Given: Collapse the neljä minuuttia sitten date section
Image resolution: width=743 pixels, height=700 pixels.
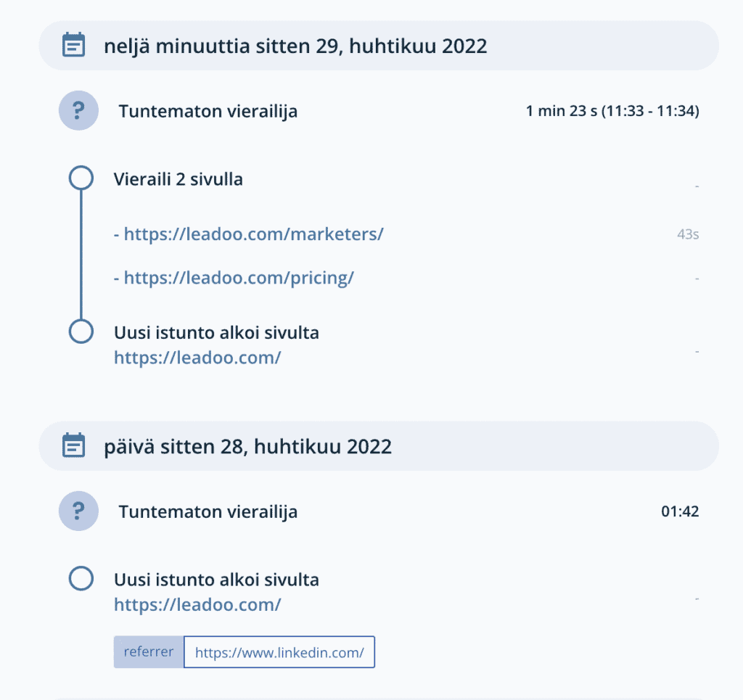Looking at the screenshot, I should (x=297, y=45).
